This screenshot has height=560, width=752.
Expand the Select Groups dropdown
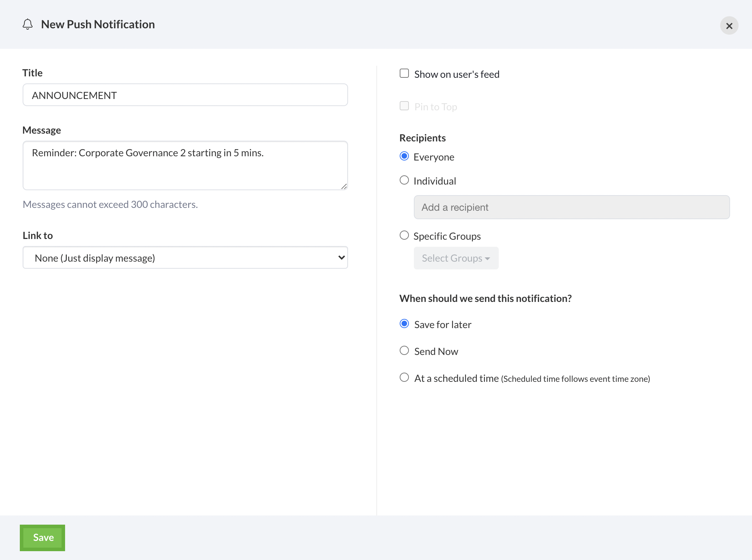click(x=456, y=258)
